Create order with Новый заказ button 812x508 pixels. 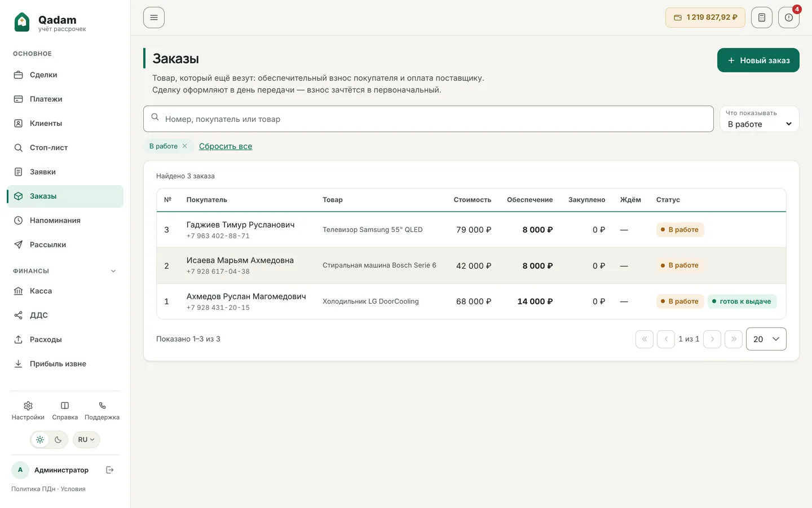coord(758,60)
